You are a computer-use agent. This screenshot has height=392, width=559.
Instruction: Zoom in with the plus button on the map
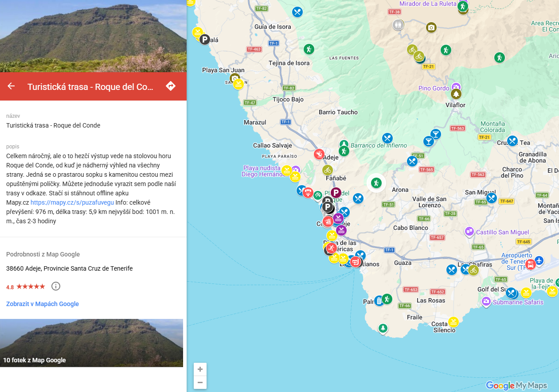200,369
